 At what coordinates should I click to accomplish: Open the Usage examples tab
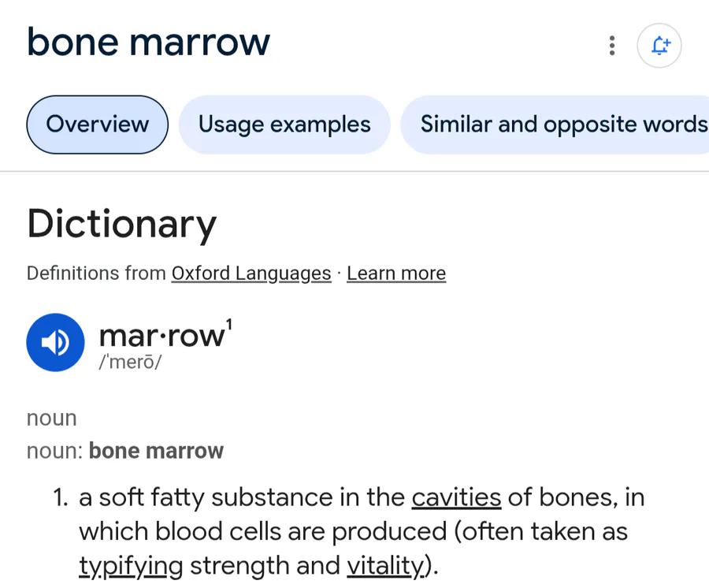point(284,125)
